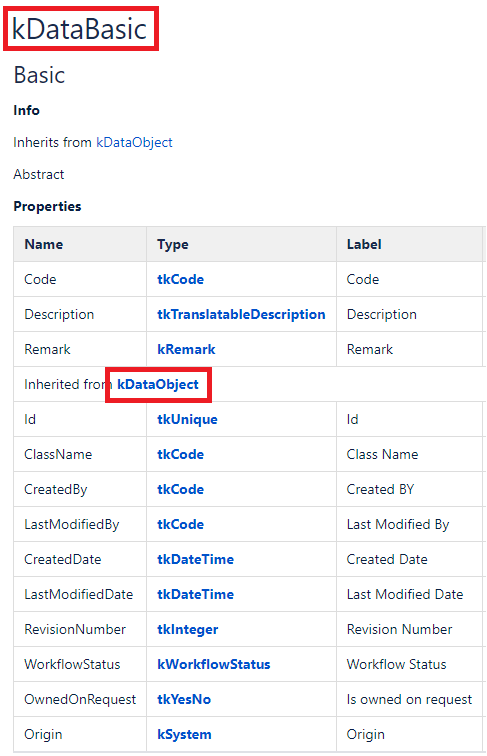
Task: Open the tkUnique type link
Action: click(x=187, y=419)
